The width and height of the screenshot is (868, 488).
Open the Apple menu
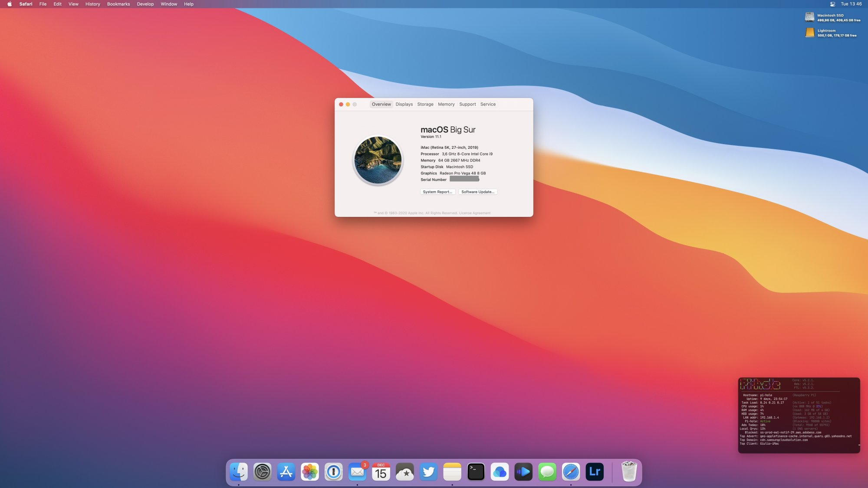10,4
